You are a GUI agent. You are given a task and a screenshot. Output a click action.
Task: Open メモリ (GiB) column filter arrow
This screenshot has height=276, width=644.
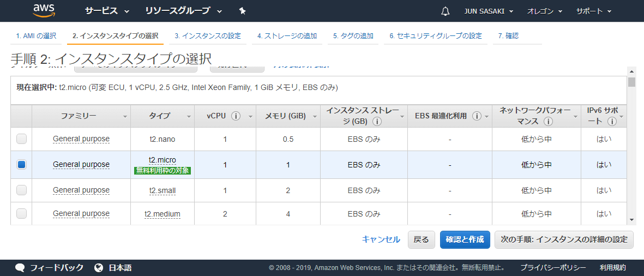pos(315,117)
